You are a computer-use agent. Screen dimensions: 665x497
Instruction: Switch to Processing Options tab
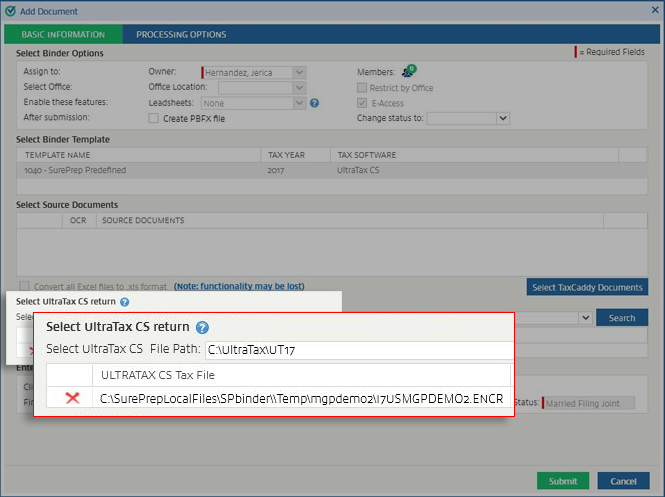[181, 34]
